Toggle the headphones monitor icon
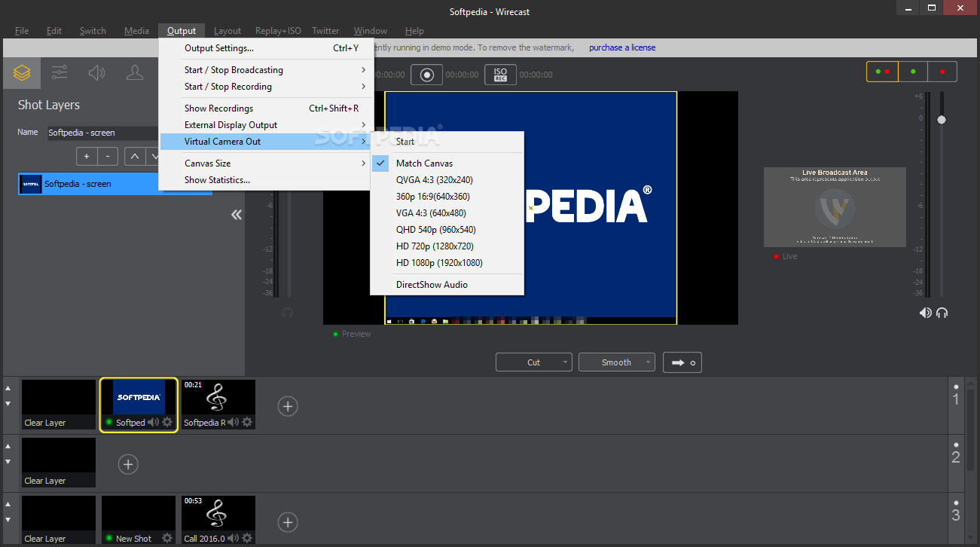 tap(942, 313)
